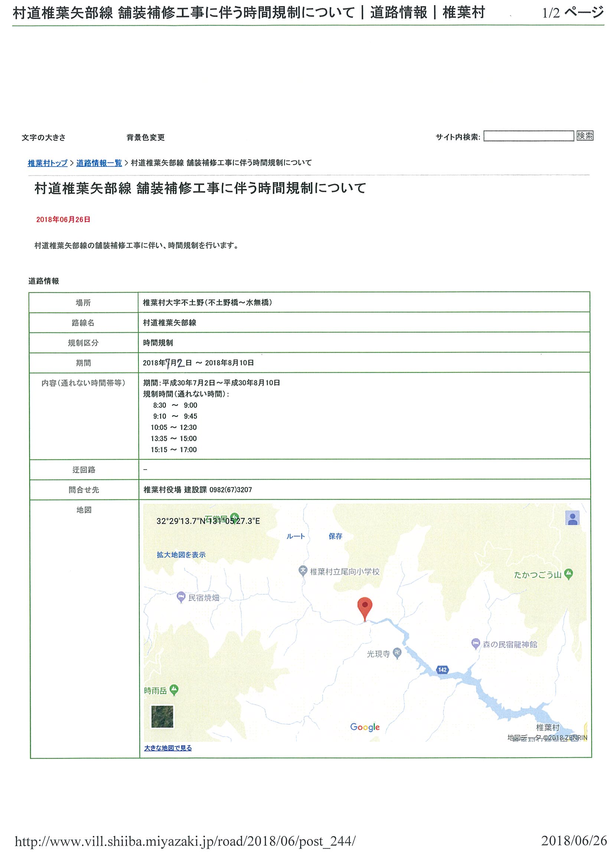Click the 椎葉村 place label on the map
This screenshot has width=614, height=868.
pos(548,727)
